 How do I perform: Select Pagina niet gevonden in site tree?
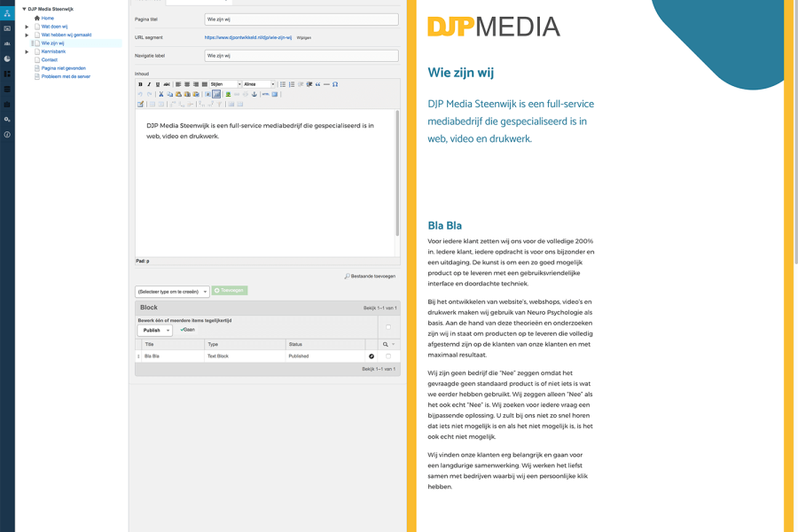click(64, 68)
